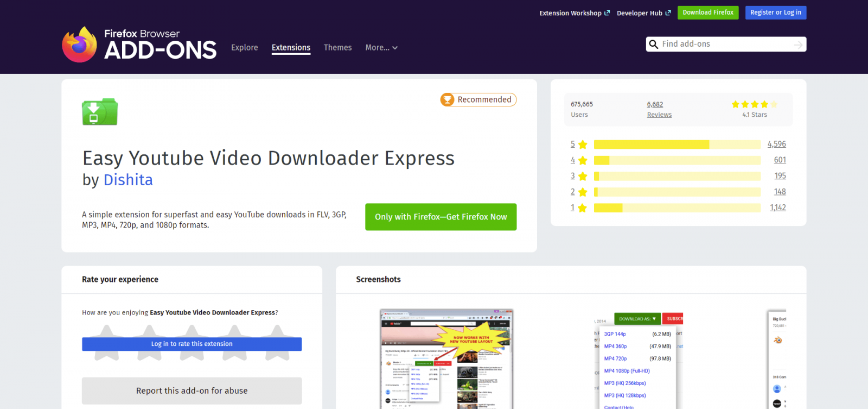The image size is (868, 409).
Task: Click the Firefox Browser Add-ons logo
Action: 139,44
